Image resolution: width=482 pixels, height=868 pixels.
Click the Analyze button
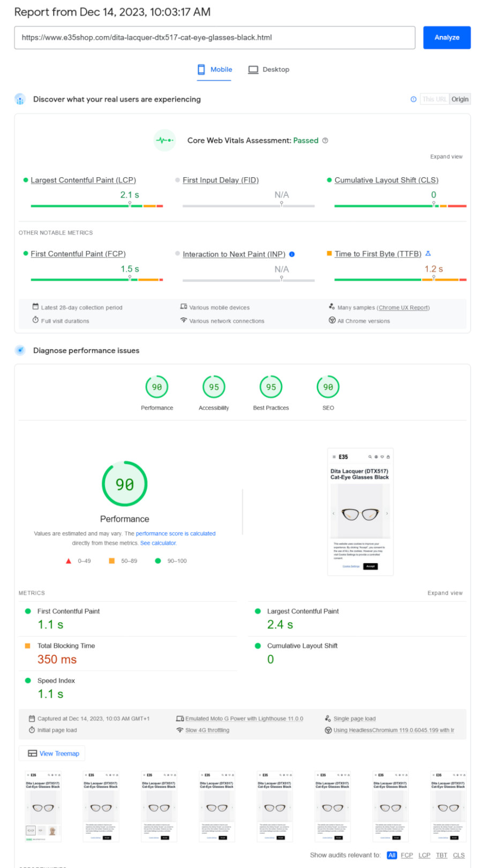447,37
